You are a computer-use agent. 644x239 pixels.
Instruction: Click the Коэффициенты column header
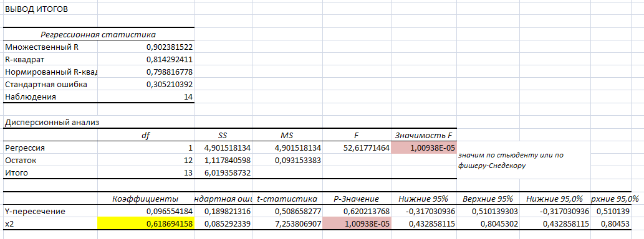pyautogui.click(x=145, y=199)
